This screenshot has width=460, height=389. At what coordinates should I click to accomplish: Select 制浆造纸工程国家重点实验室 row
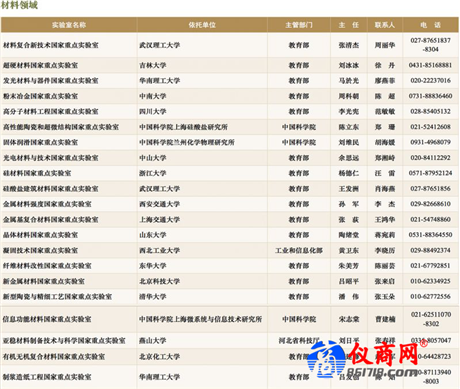tap(230, 377)
